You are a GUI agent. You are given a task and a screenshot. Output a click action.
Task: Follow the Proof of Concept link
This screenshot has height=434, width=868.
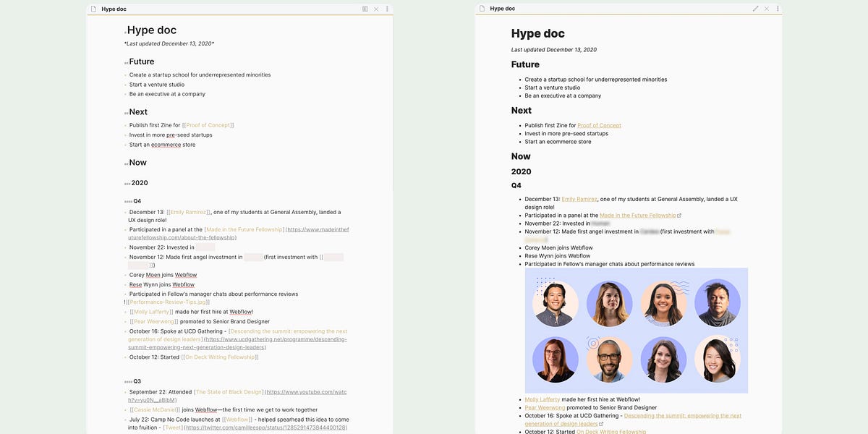pos(600,124)
